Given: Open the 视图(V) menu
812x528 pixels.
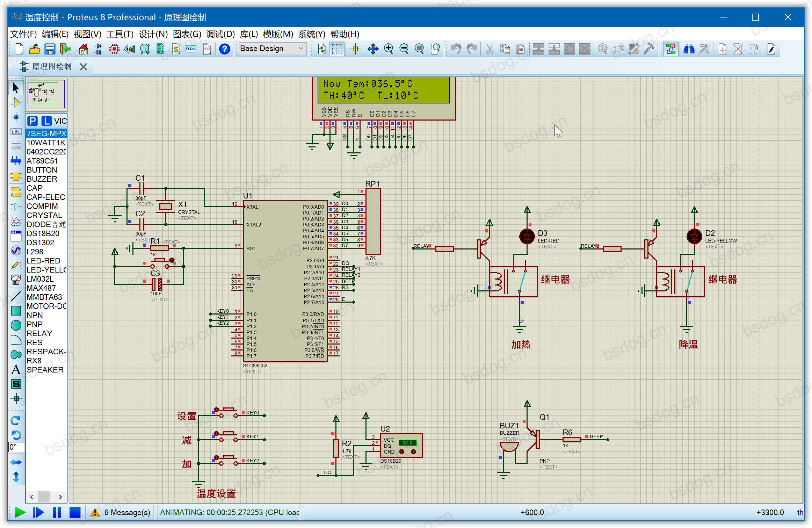Looking at the screenshot, I should (87, 34).
